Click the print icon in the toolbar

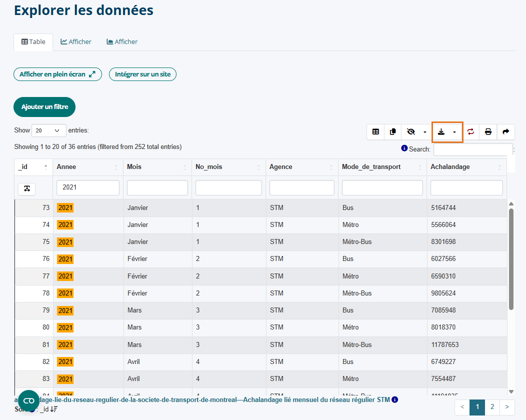pos(488,132)
